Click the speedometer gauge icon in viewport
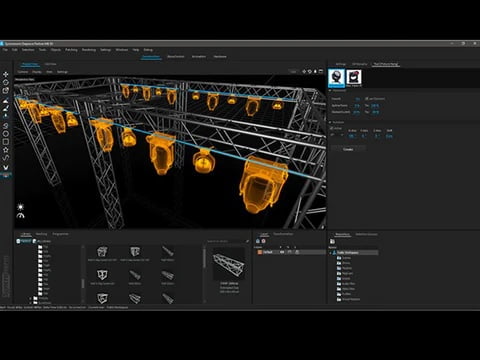 (x=21, y=216)
